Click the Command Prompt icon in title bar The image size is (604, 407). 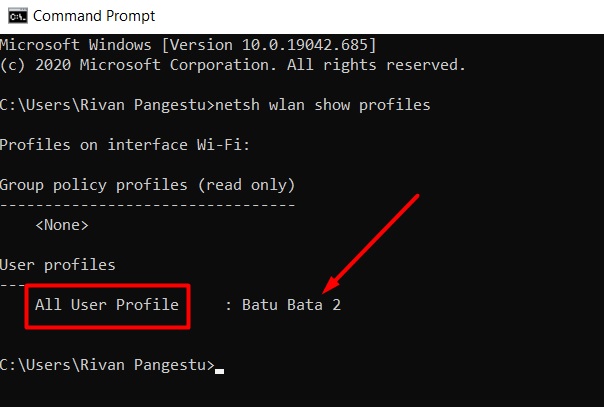[18, 16]
